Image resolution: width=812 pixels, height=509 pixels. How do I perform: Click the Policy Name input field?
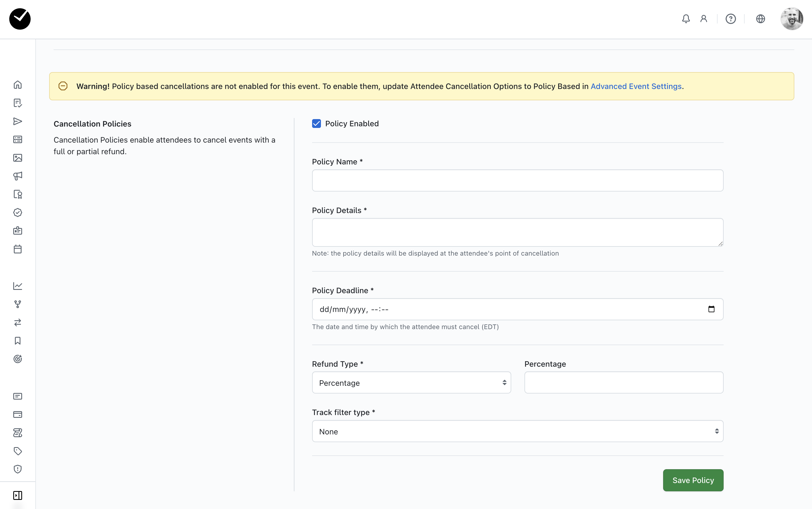pos(517,180)
